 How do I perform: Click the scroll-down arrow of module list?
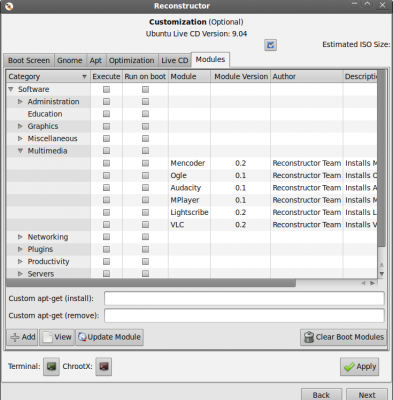click(x=382, y=274)
